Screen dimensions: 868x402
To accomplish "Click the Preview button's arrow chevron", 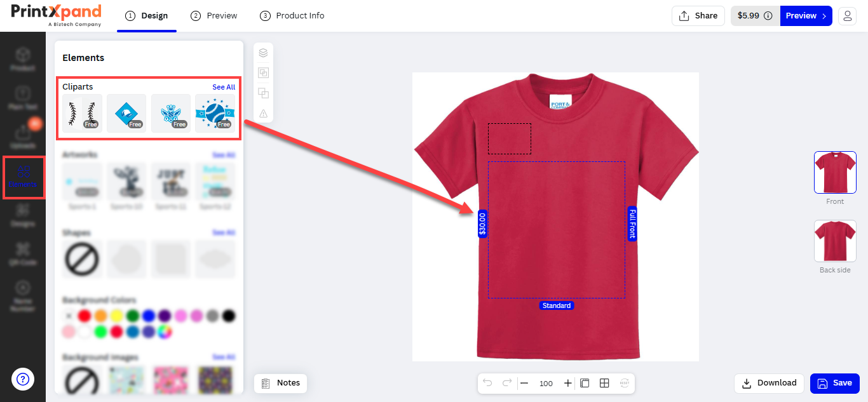I will pos(825,16).
